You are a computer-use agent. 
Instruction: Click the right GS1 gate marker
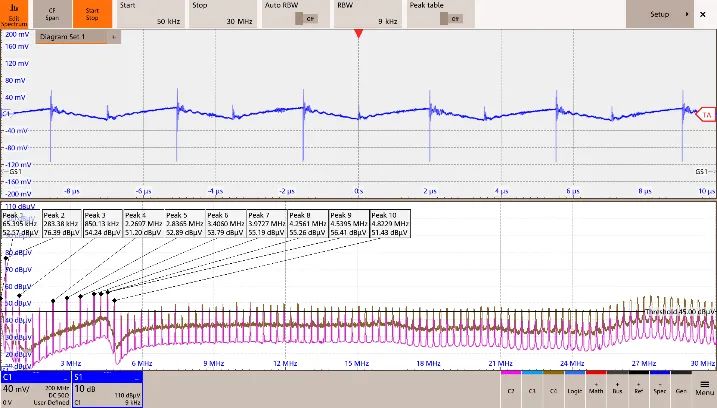tap(705, 172)
